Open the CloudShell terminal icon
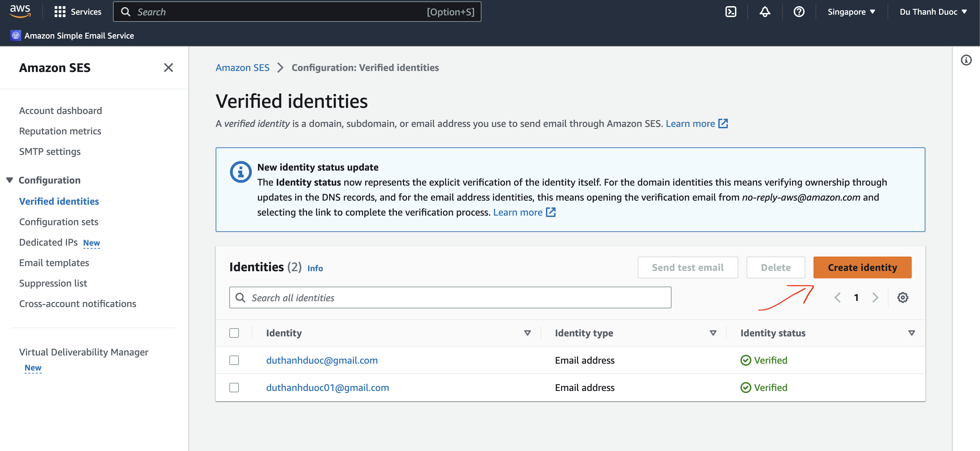This screenshot has width=980, height=451. click(731, 12)
